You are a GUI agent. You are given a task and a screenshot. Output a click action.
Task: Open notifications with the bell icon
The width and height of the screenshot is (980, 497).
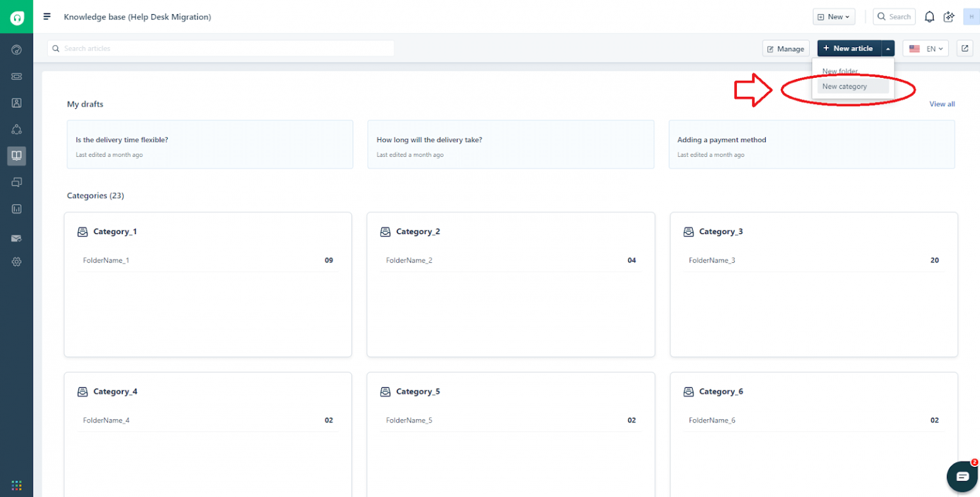929,17
